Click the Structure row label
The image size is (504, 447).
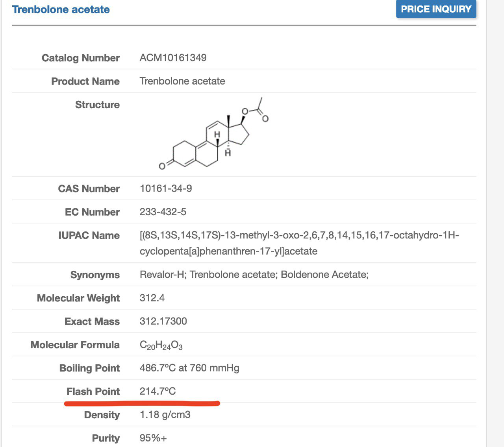[x=97, y=105]
